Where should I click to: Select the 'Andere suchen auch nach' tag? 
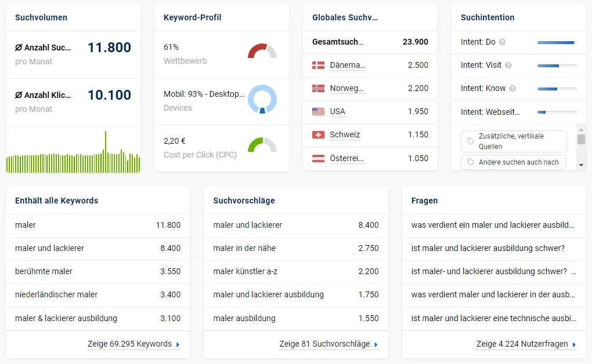point(514,162)
